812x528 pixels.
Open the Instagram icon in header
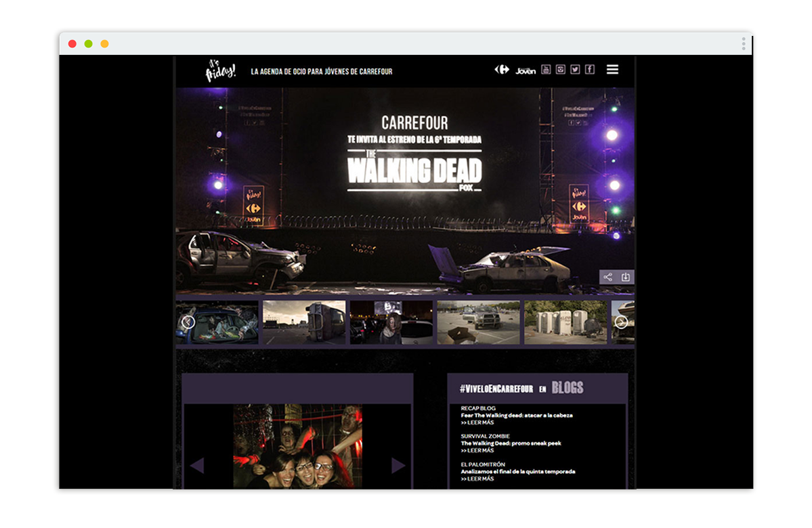pos(560,70)
